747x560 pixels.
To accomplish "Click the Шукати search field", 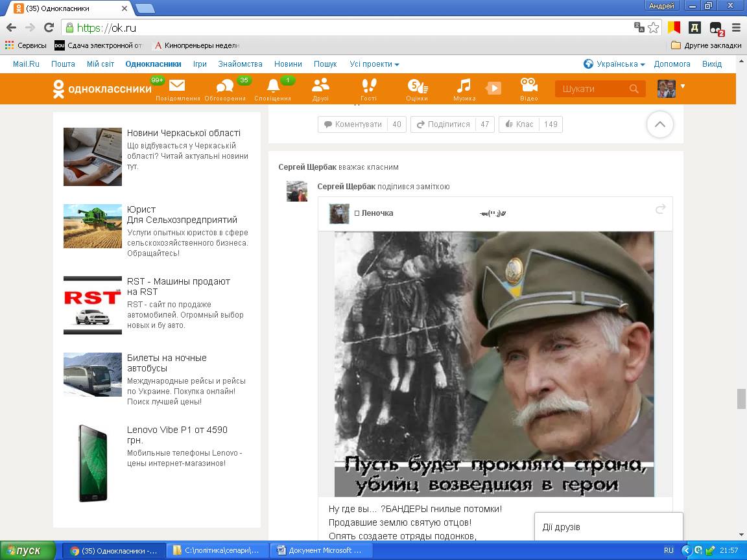I will 593,89.
